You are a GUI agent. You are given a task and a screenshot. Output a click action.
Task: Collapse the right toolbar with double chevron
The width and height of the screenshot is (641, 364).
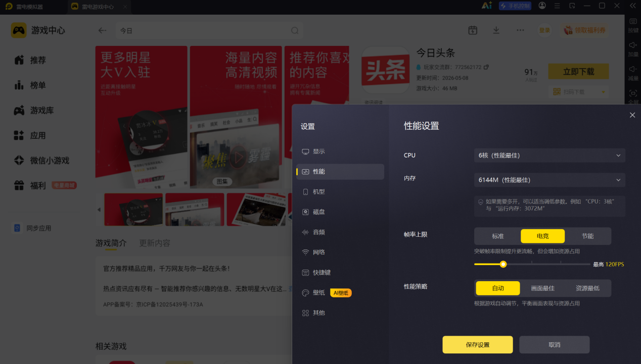point(632,6)
